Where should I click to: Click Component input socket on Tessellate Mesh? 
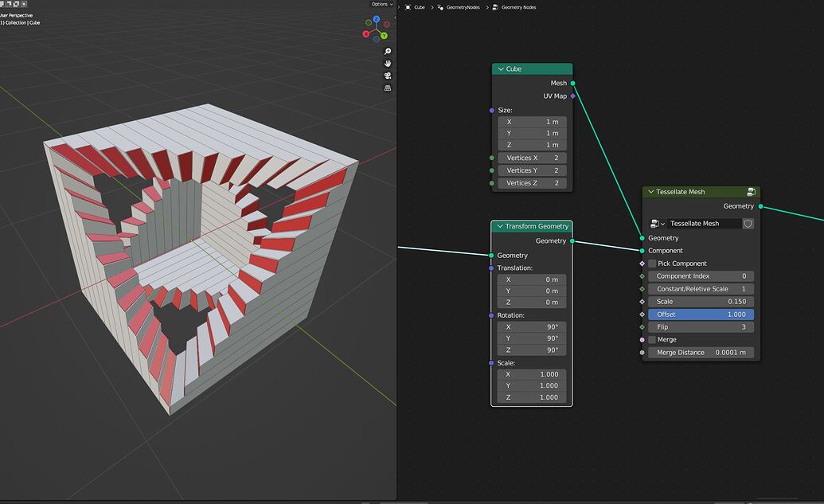click(x=642, y=251)
